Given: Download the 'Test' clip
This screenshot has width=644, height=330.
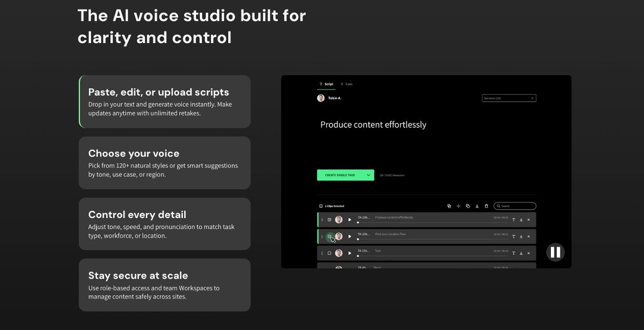Looking at the screenshot, I should click(x=521, y=253).
